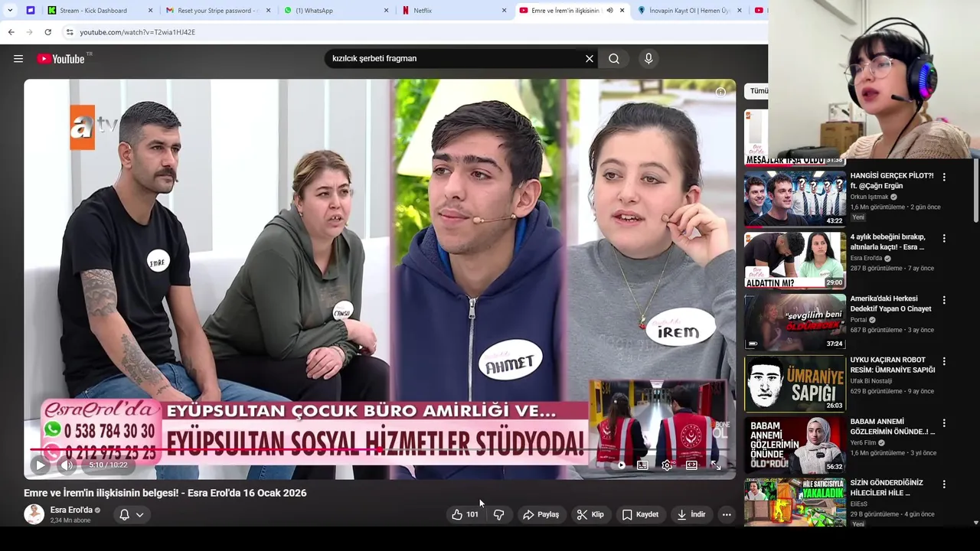Viewport: 980px width, 551px height.
Task: Switch to Netflix tab
Action: [x=455, y=11]
